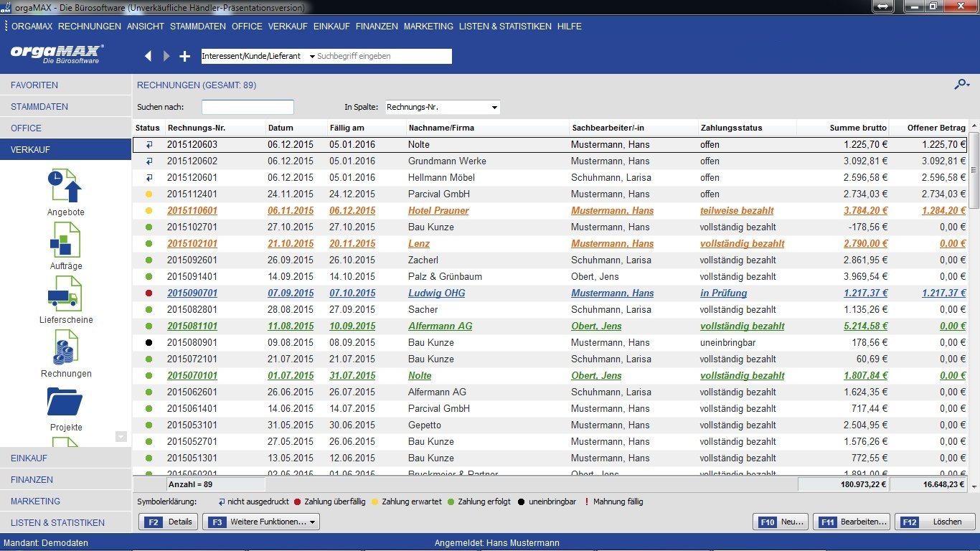
Task: Open the Lieferscheine truck icon
Action: [x=65, y=293]
